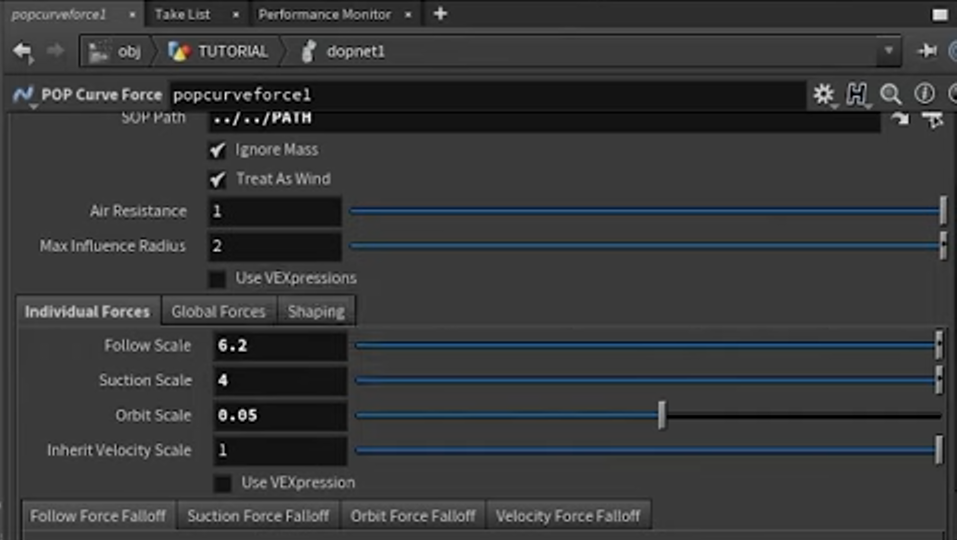Open the SOP Path operator chooser icon
958x540 pixels.
(933, 120)
